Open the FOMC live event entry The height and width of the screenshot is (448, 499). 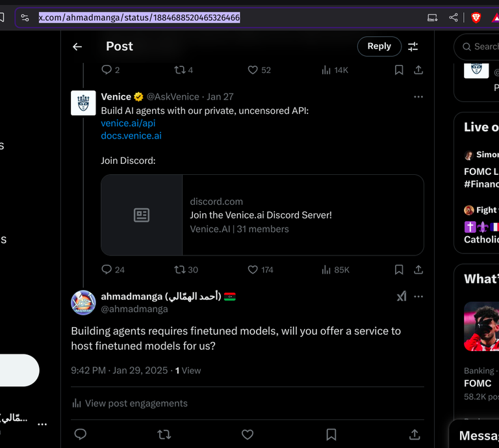coord(481,170)
